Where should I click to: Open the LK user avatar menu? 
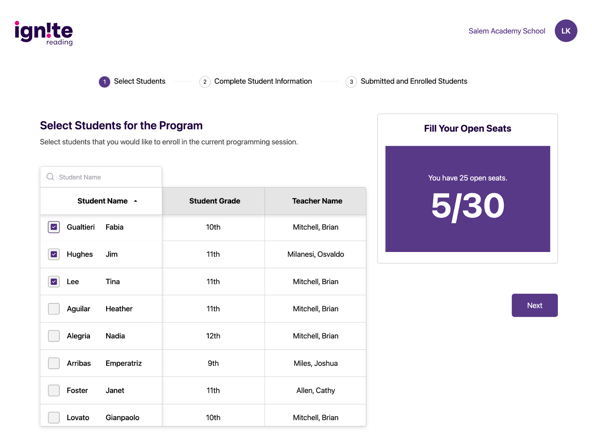566,31
